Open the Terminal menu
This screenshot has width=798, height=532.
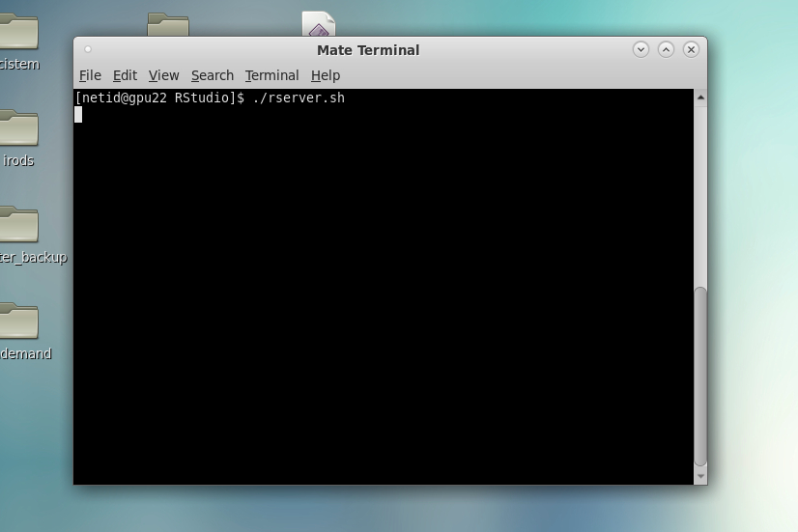point(271,75)
